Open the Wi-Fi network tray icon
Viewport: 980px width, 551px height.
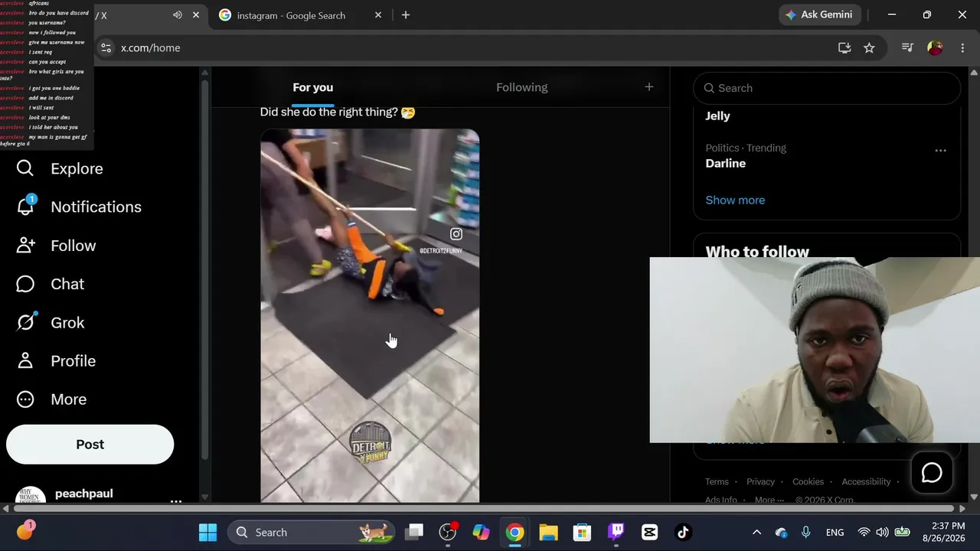864,532
